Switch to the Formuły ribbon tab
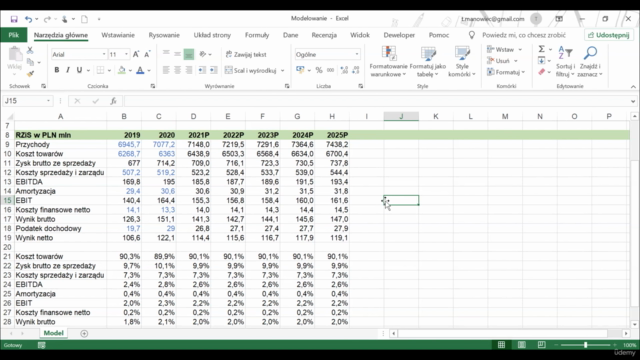Screen dimensions: 640x360 257,35
